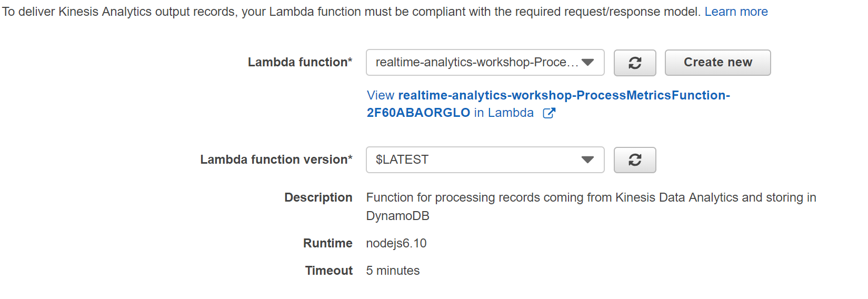The height and width of the screenshot is (299, 868).
Task: Click the Lambda function* field label
Action: coord(300,62)
